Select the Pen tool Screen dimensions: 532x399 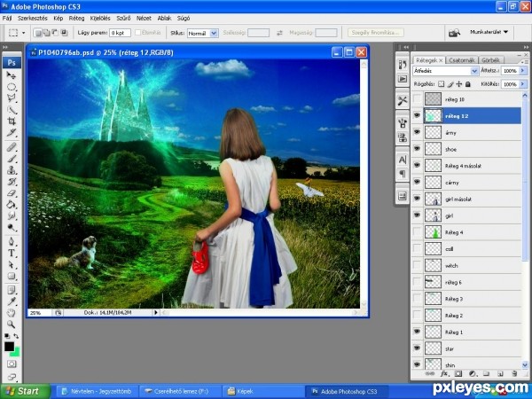coord(12,242)
